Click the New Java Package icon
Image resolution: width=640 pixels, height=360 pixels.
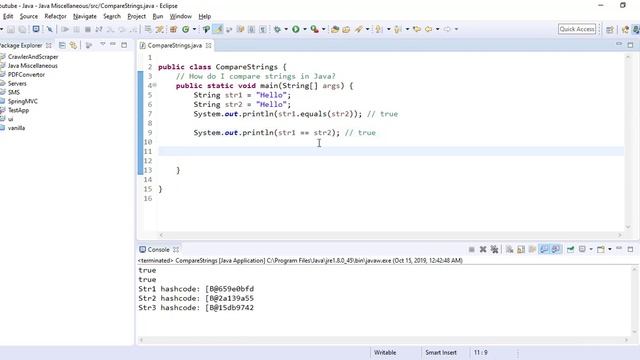point(173,29)
